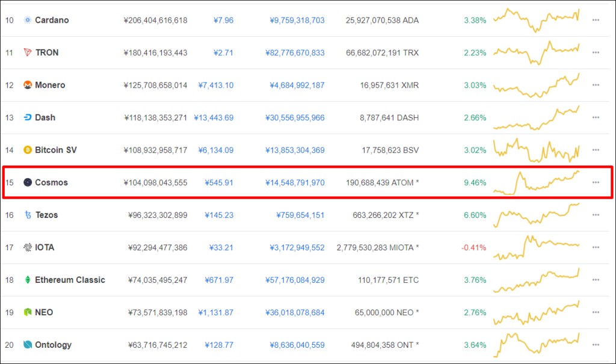
Task: Open Cardano's 7-day price sparkline chart
Action: pos(536,20)
